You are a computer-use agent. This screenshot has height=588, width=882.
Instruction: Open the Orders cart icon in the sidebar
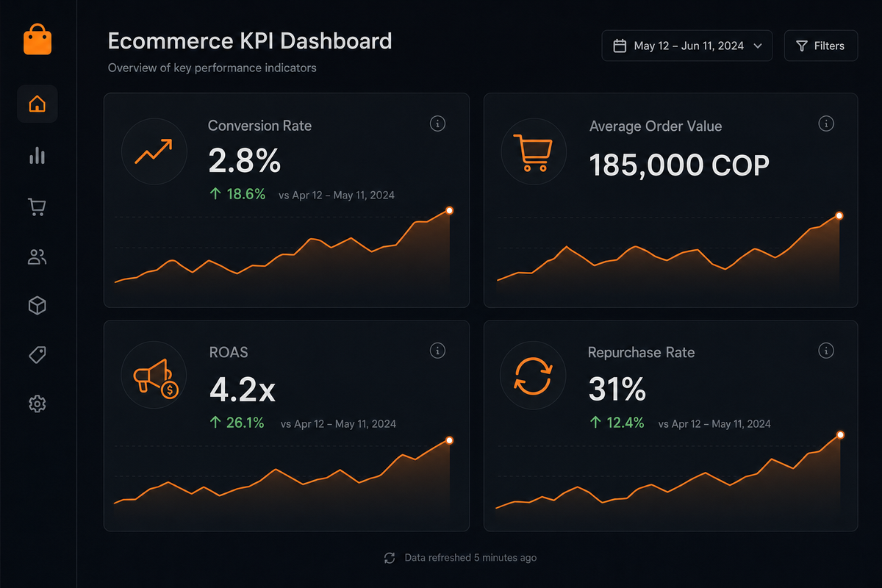[37, 207]
